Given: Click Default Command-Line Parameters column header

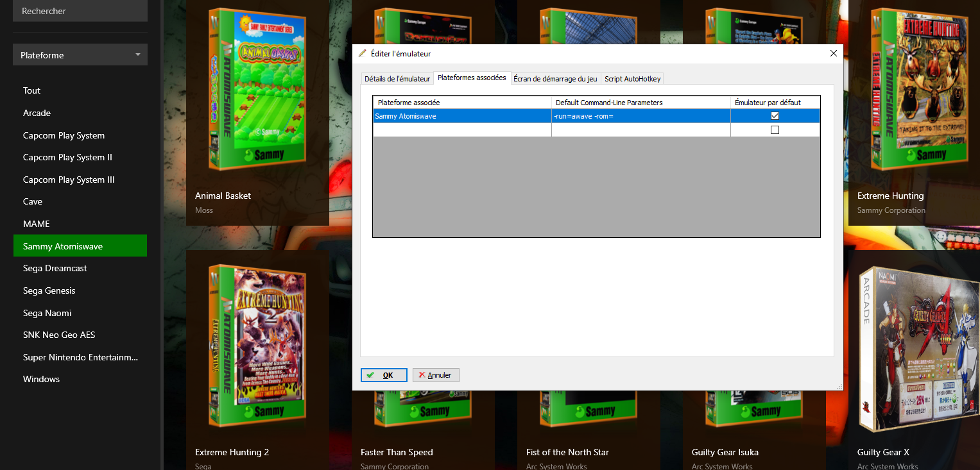Looking at the screenshot, I should click(641, 103).
